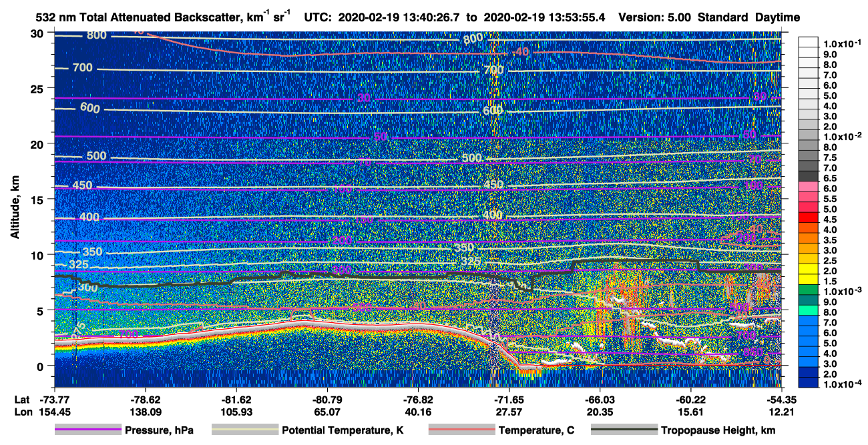Click the '300' contour label near the left edge
Viewport: 868px width, 445px height.
tap(87, 288)
